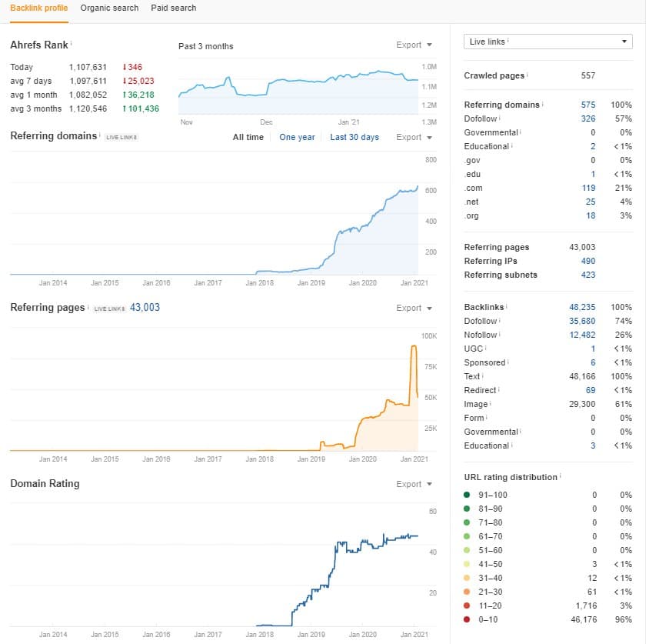The image size is (649, 644).
Task: Click info icon beside Crawled pages
Action: [x=528, y=75]
